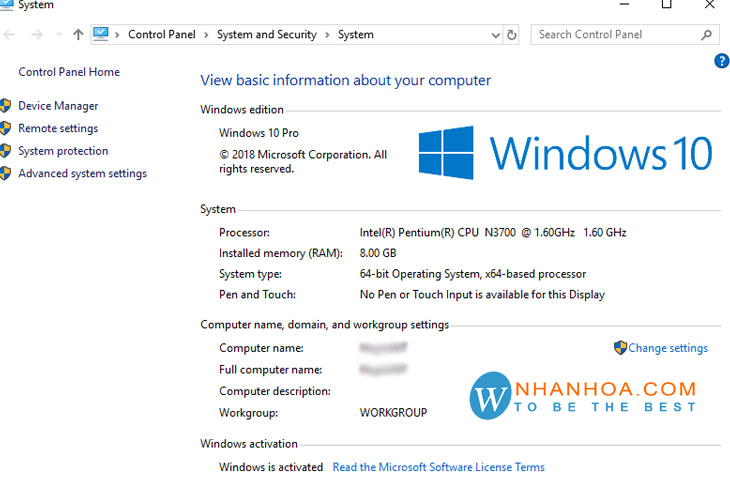This screenshot has height=487, width=730.
Task: Click the computer icon in address bar
Action: [101, 34]
